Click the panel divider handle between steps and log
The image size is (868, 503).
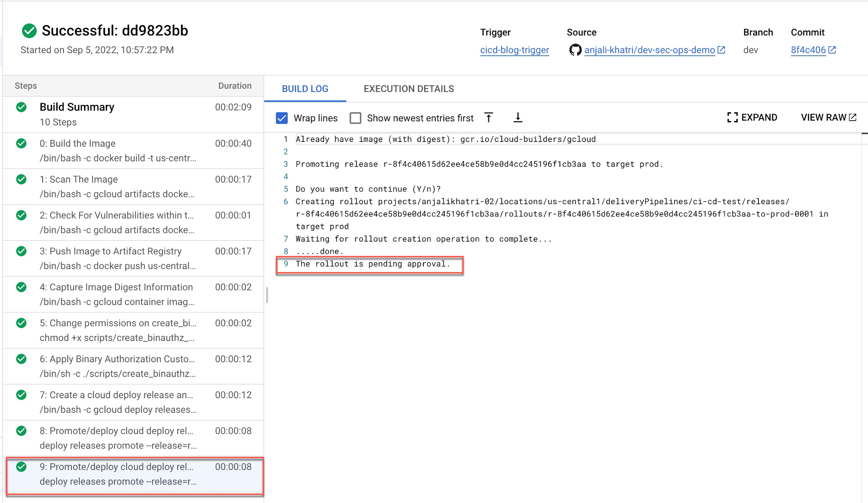click(267, 295)
